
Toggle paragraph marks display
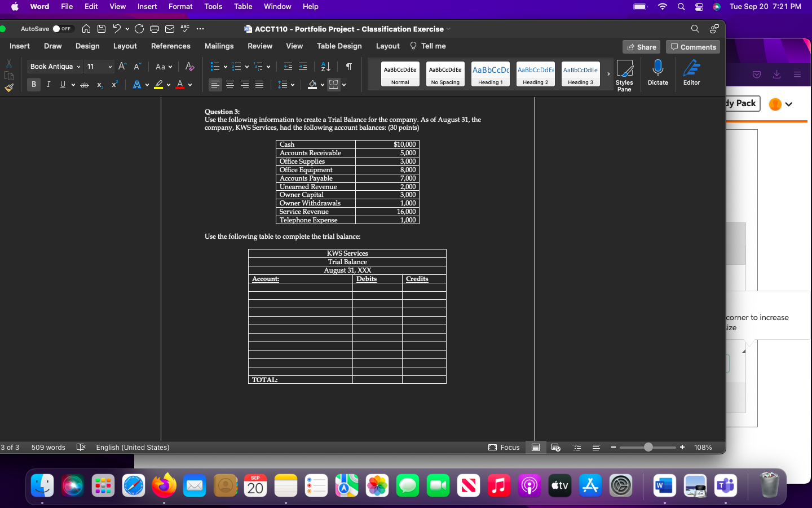tap(349, 67)
